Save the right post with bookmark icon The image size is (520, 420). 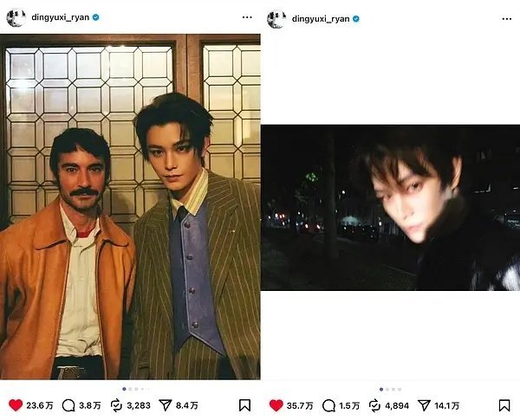click(504, 405)
